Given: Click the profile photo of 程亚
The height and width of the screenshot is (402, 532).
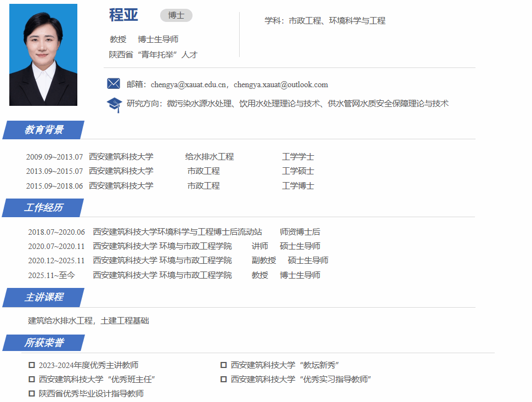Looking at the screenshot, I should click(43, 55).
